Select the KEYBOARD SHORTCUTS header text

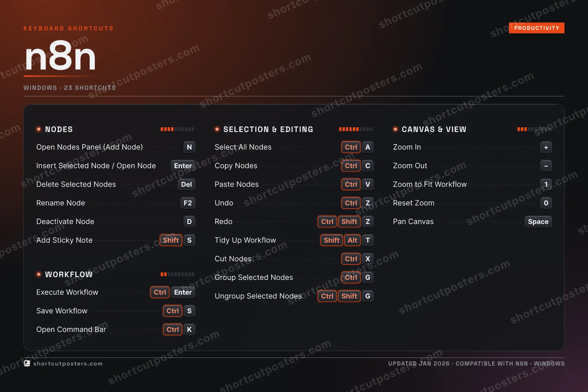pos(68,28)
